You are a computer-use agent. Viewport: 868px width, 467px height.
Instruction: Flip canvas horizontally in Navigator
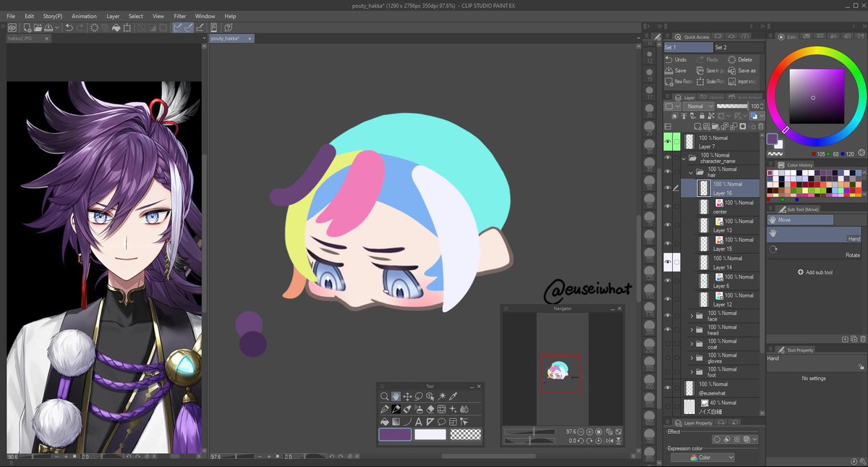[610, 441]
